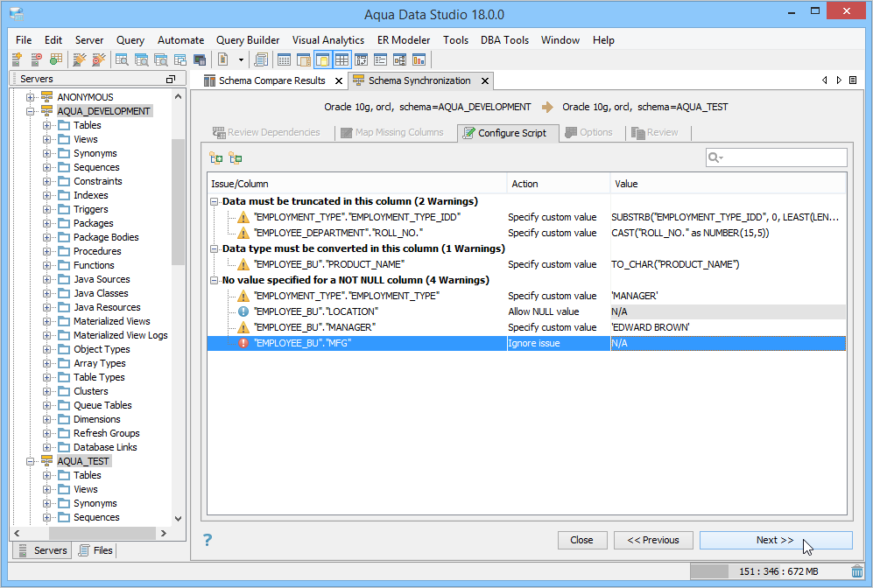
Task: Open the tab list icon at far right
Action: pyautogui.click(x=853, y=80)
